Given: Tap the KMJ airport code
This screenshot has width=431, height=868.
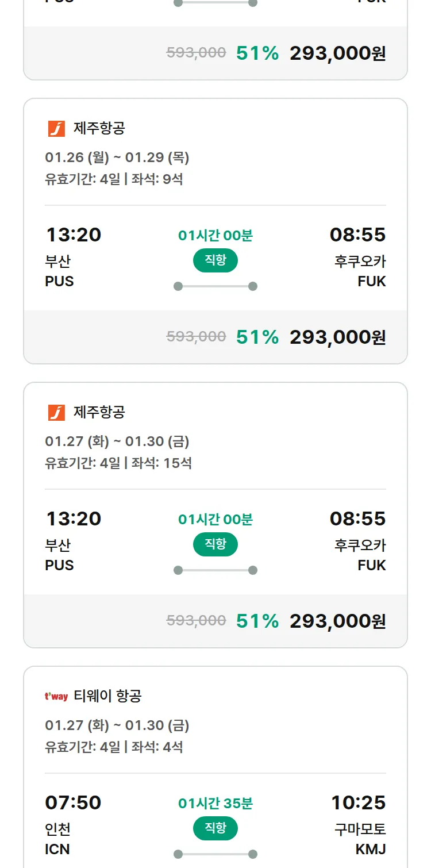Looking at the screenshot, I should [x=371, y=849].
